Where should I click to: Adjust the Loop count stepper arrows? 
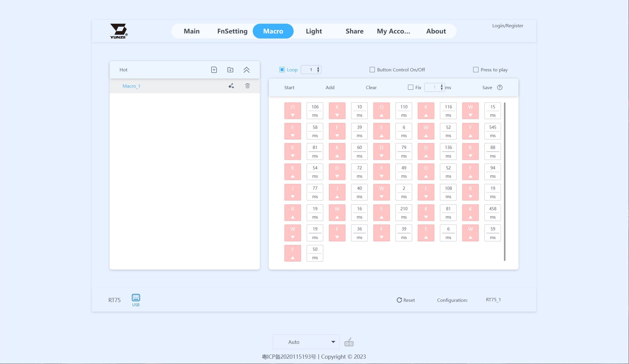318,70
